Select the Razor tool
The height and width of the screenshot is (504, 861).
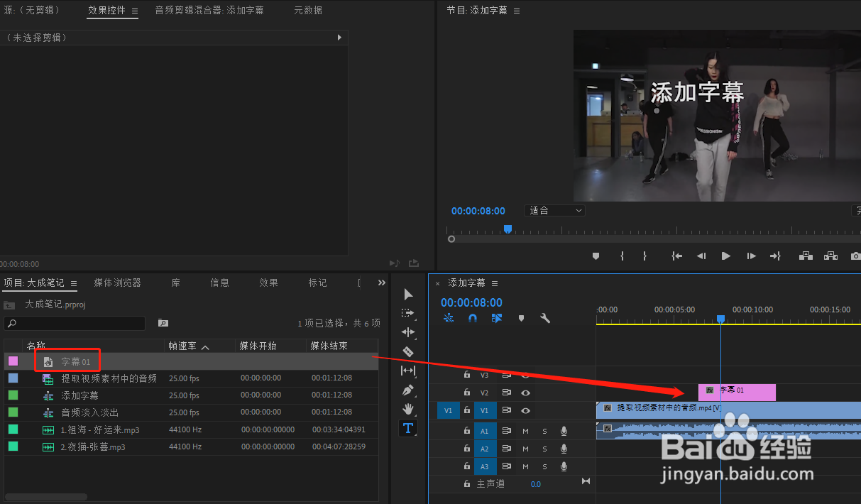[x=408, y=351]
